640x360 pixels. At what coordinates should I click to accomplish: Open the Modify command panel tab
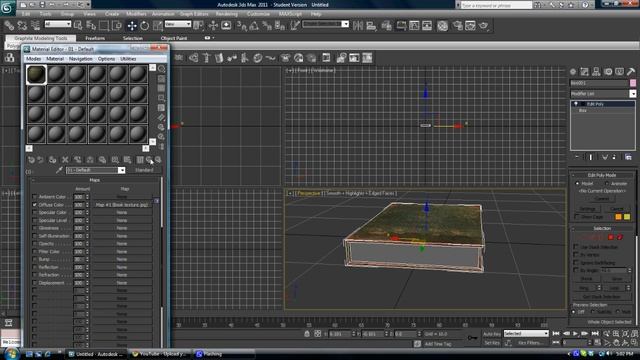[x=584, y=72]
